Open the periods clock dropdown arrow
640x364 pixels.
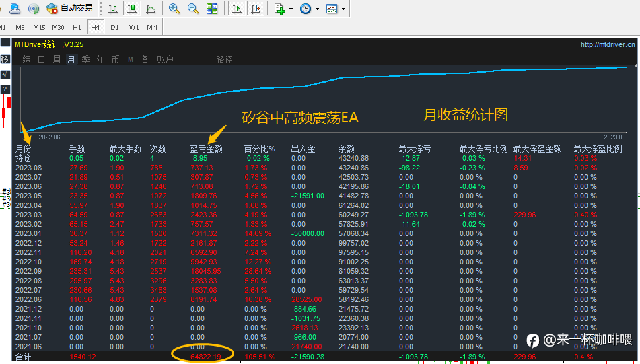317,9
